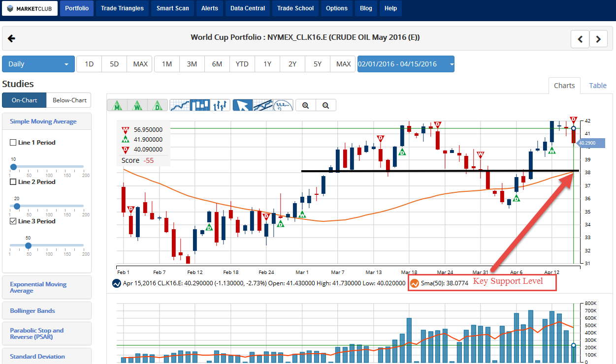Open the Daily interval dropdown
The width and height of the screenshot is (616, 364).
[38, 64]
